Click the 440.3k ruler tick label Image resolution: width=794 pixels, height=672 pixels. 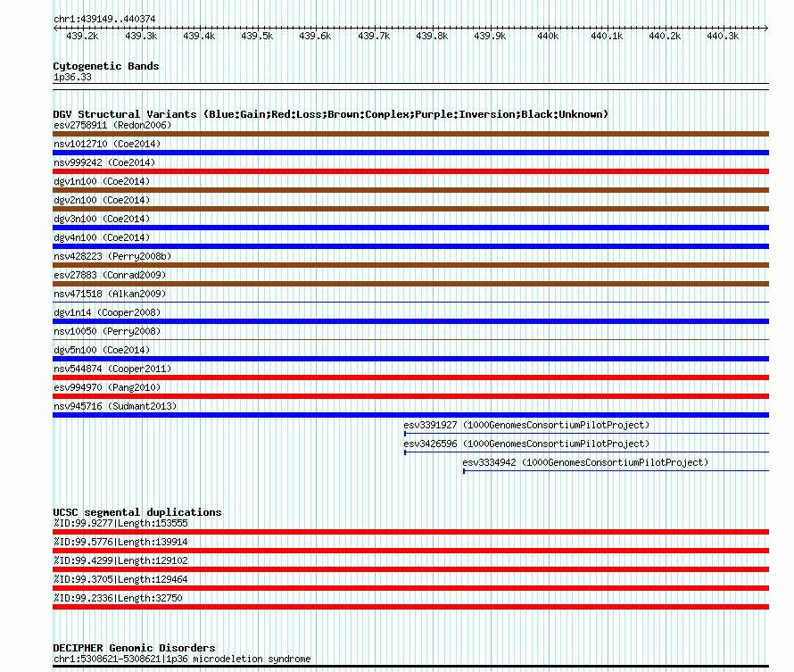(723, 36)
